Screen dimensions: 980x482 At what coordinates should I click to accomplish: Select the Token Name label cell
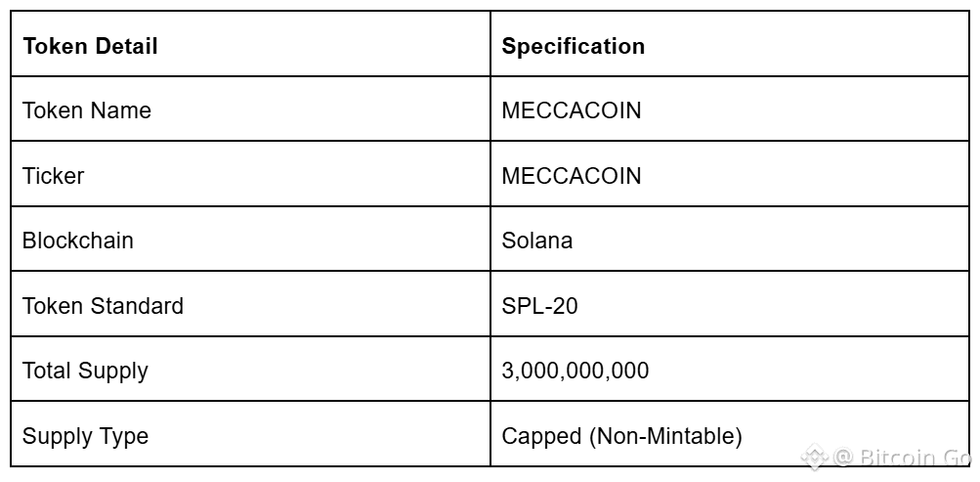pos(87,110)
